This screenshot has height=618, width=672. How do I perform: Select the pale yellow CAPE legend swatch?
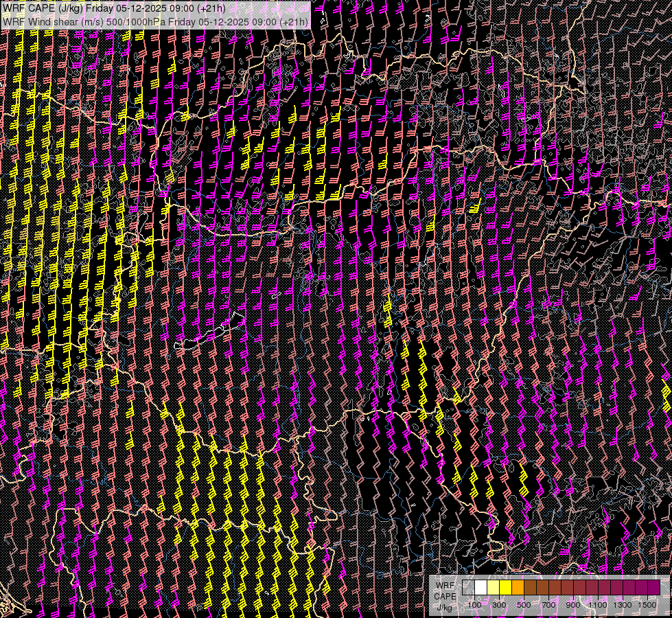pyautogui.click(x=493, y=587)
